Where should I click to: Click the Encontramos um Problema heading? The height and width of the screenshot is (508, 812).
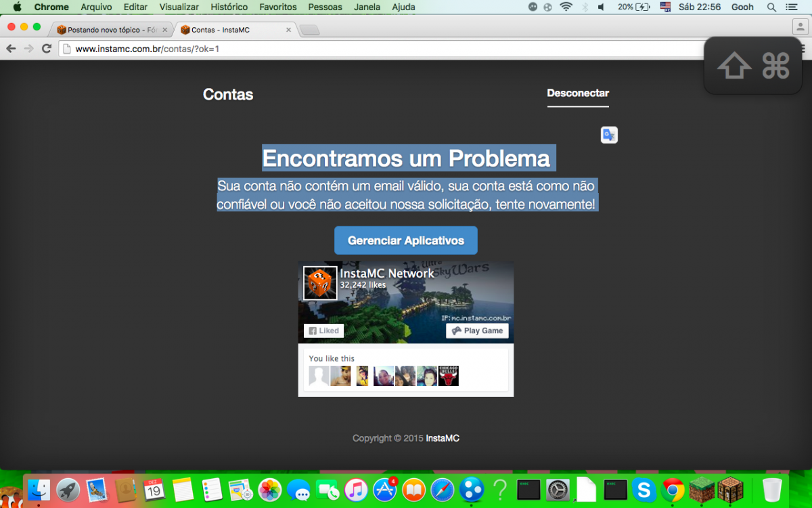[406, 158]
